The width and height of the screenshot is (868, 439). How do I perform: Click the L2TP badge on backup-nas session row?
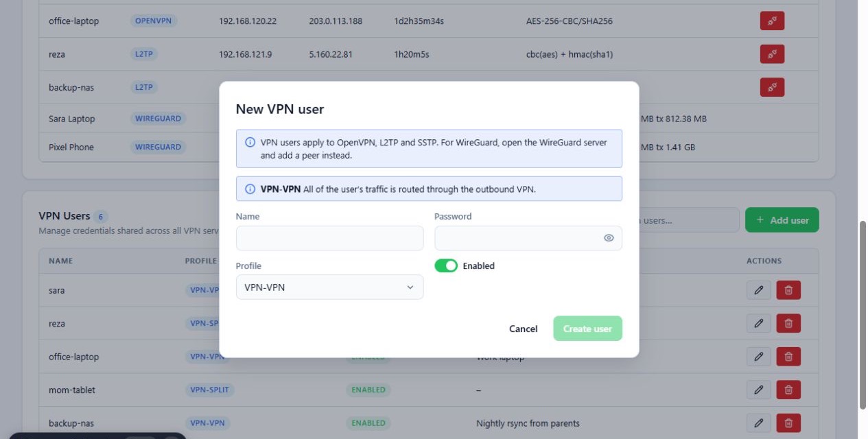click(x=144, y=87)
